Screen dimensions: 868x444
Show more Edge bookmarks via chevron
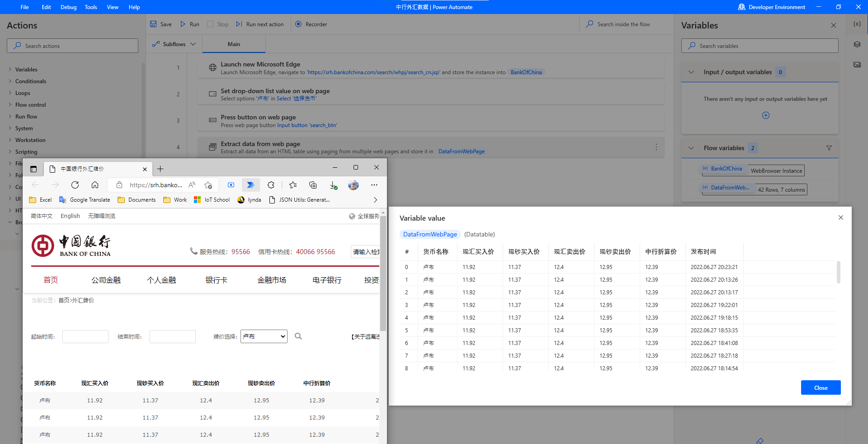(x=375, y=200)
